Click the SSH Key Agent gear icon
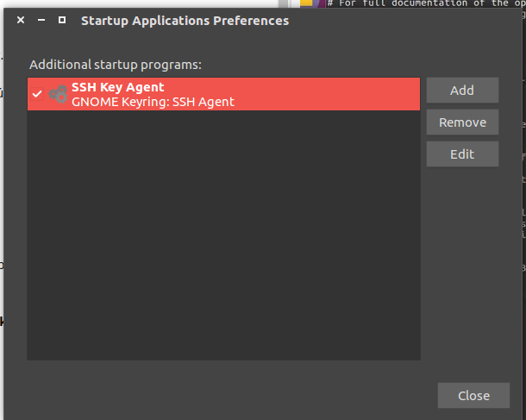The width and height of the screenshot is (526, 420). coord(58,94)
